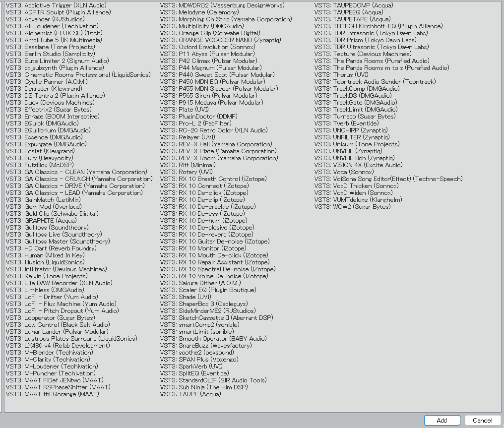The image size is (504, 428).
Task: Select VST3: StandardCLIP (SIR Audio Tools)
Action: click(213, 380)
